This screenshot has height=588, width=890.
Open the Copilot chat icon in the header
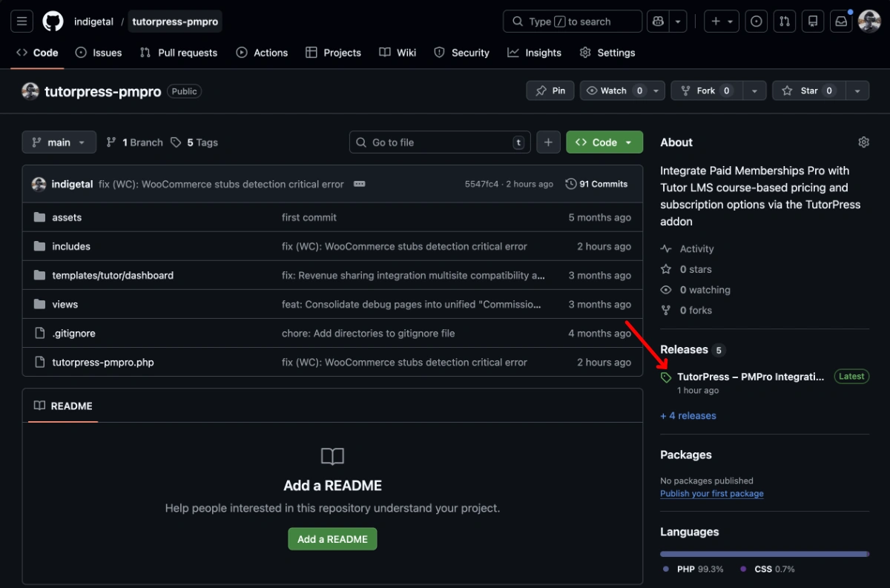[657, 21]
